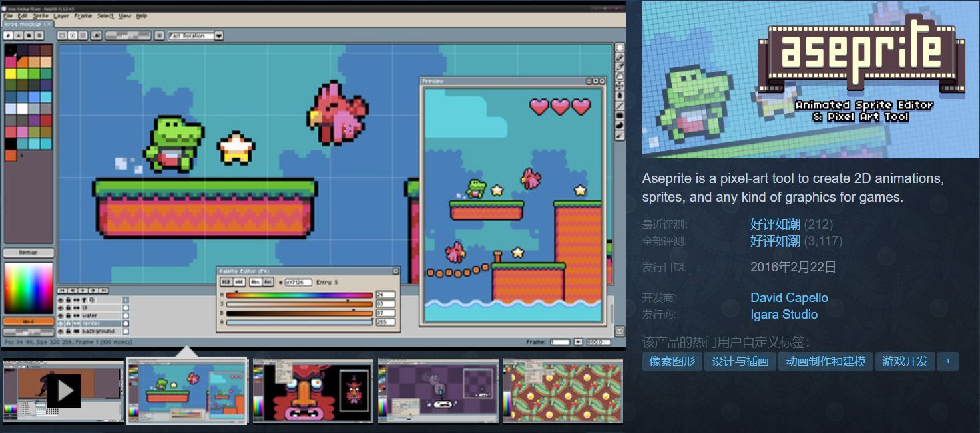This screenshot has height=433, width=980.
Task: Click the next-frame playback button
Action: click(93, 290)
